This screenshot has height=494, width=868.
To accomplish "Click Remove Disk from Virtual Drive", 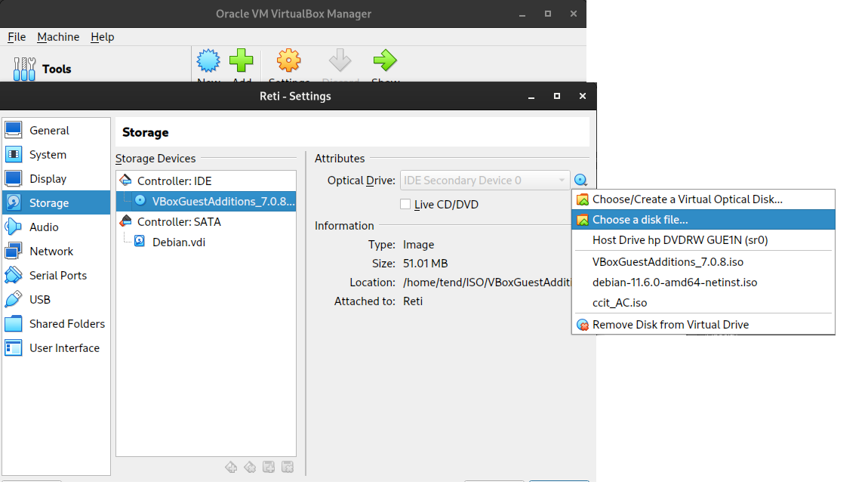I will coord(703,325).
